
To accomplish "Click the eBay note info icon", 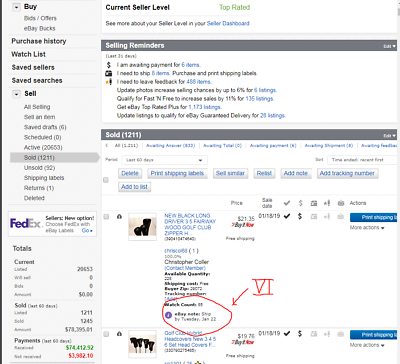I will tap(169, 315).
